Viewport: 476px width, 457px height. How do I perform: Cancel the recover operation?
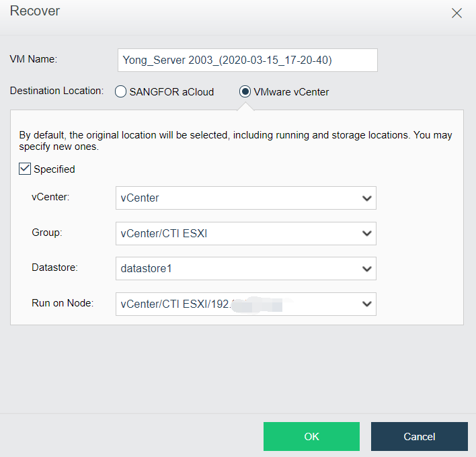(x=420, y=436)
